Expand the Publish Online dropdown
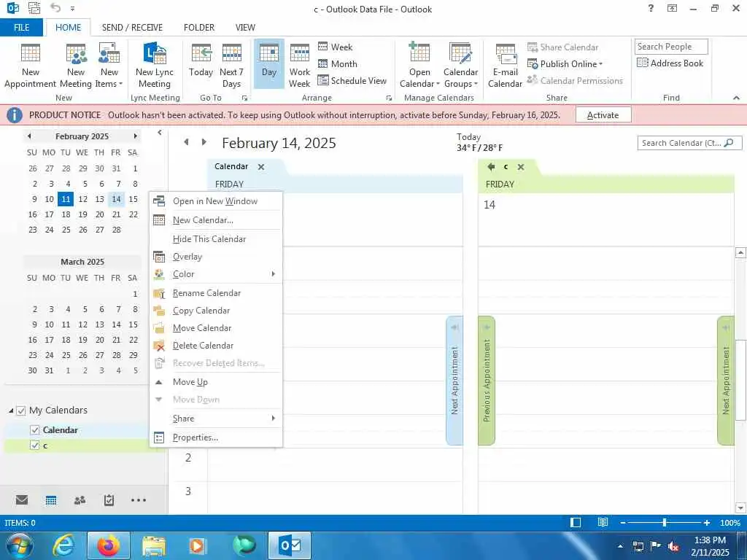 click(x=565, y=64)
